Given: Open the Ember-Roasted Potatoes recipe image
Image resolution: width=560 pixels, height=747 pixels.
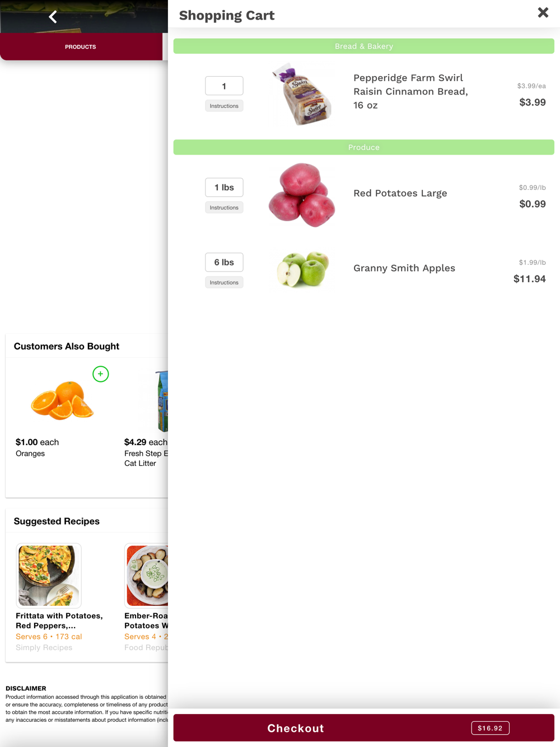Looking at the screenshot, I should tap(147, 576).
